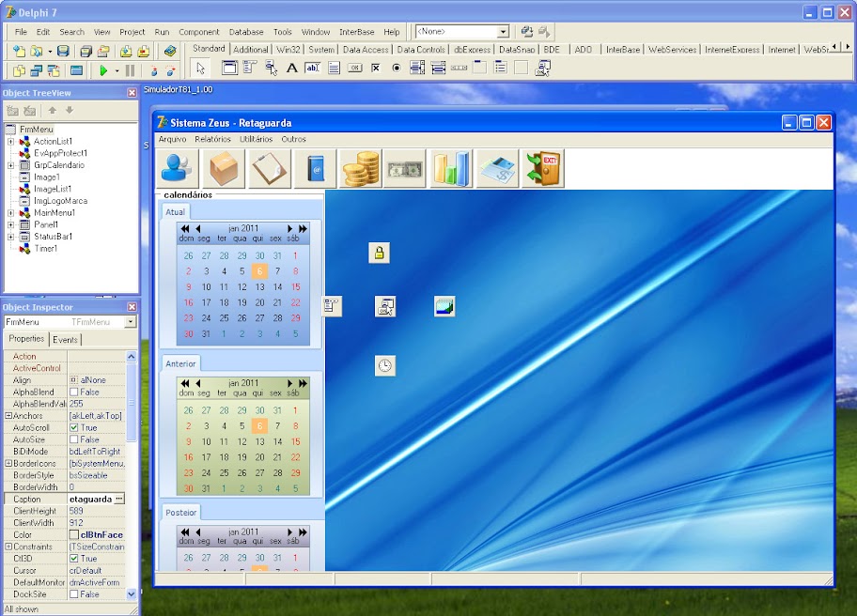The height and width of the screenshot is (616, 857).
Task: Click the Open file folder icon in toolbar
Action: coord(37,52)
